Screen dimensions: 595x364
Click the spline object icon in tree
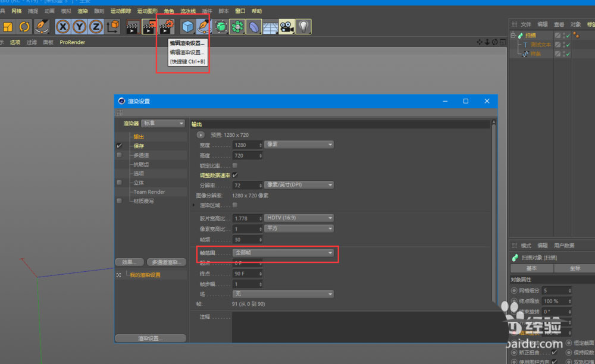point(525,54)
